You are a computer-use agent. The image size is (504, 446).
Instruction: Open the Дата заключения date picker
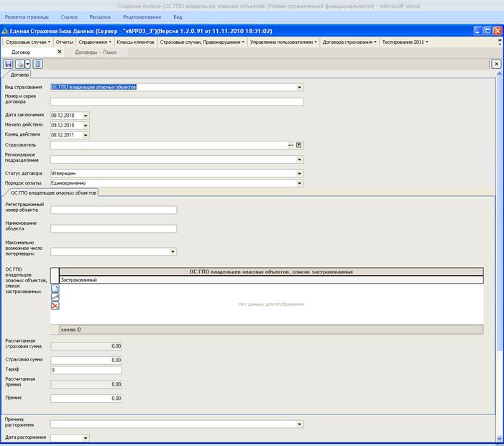[86, 115]
